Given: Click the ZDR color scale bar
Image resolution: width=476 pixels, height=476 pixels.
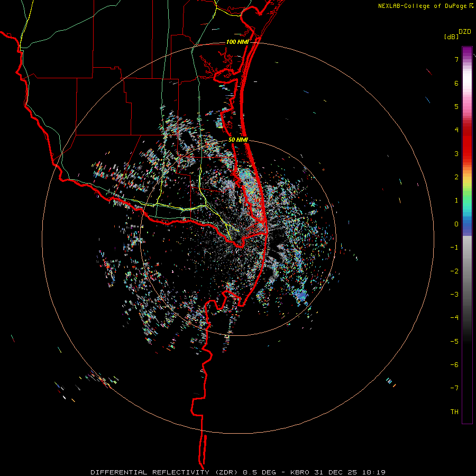Looking at the screenshot, I should pyautogui.click(x=467, y=235).
